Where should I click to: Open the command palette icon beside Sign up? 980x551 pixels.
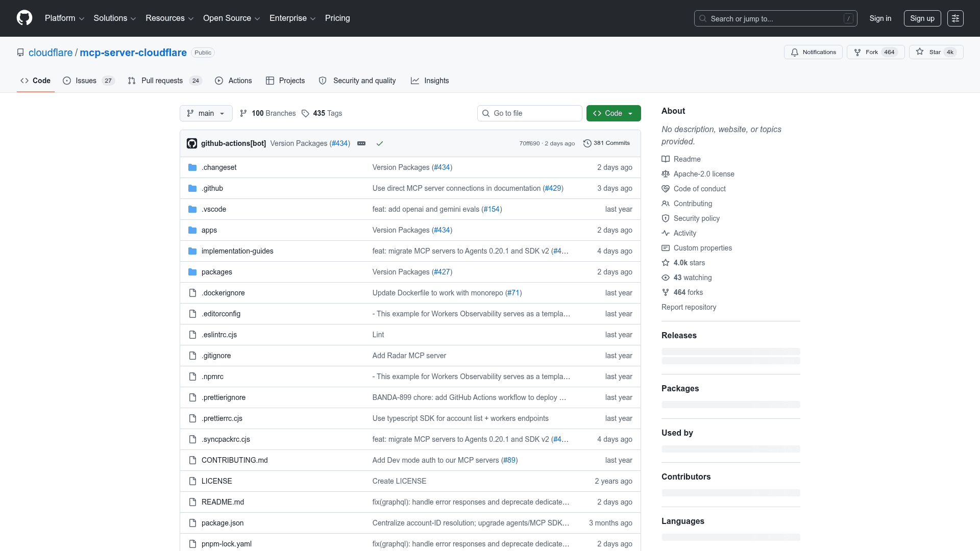[x=955, y=18]
